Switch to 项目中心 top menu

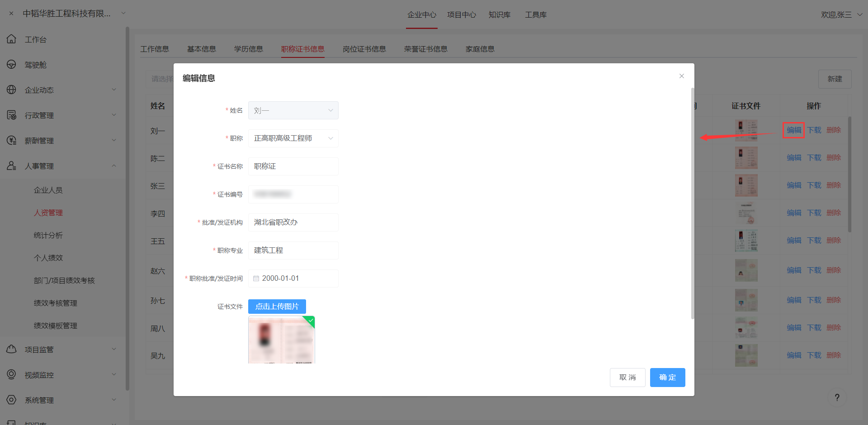pos(462,15)
